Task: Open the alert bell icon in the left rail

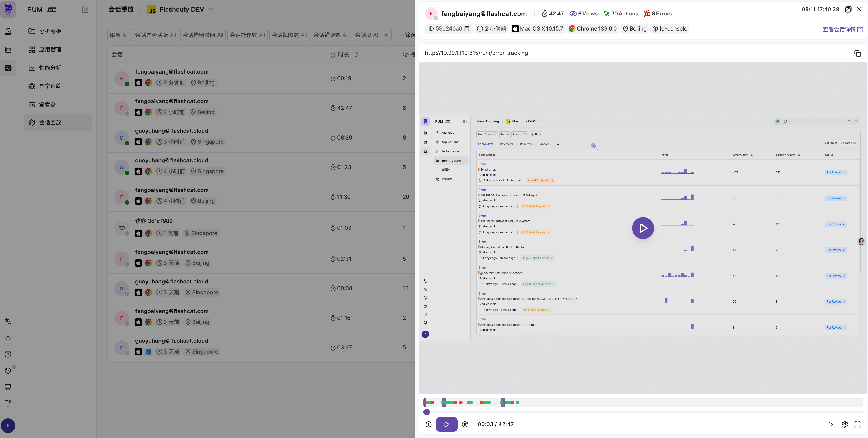Action: coord(8,31)
